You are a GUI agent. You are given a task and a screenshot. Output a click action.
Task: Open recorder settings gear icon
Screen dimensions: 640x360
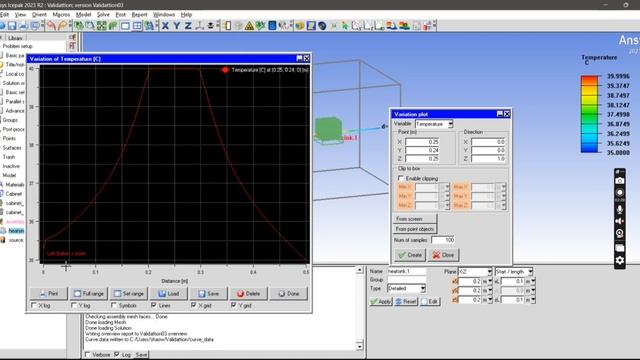(x=620, y=260)
